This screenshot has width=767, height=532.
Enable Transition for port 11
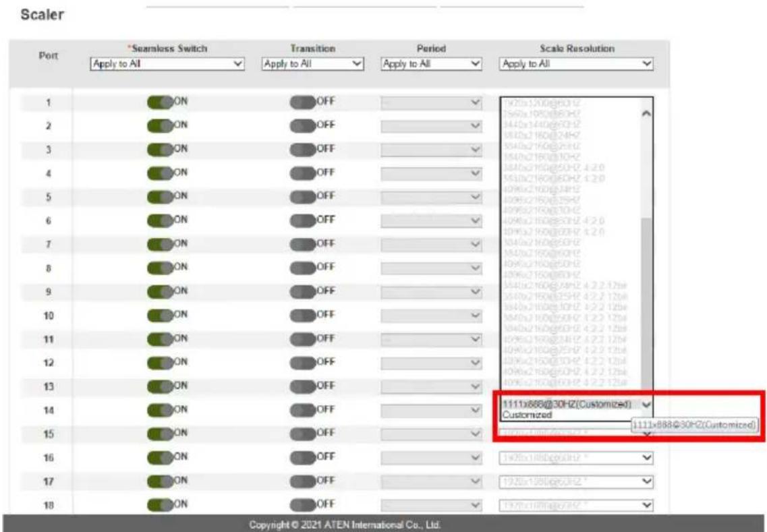[x=303, y=339]
